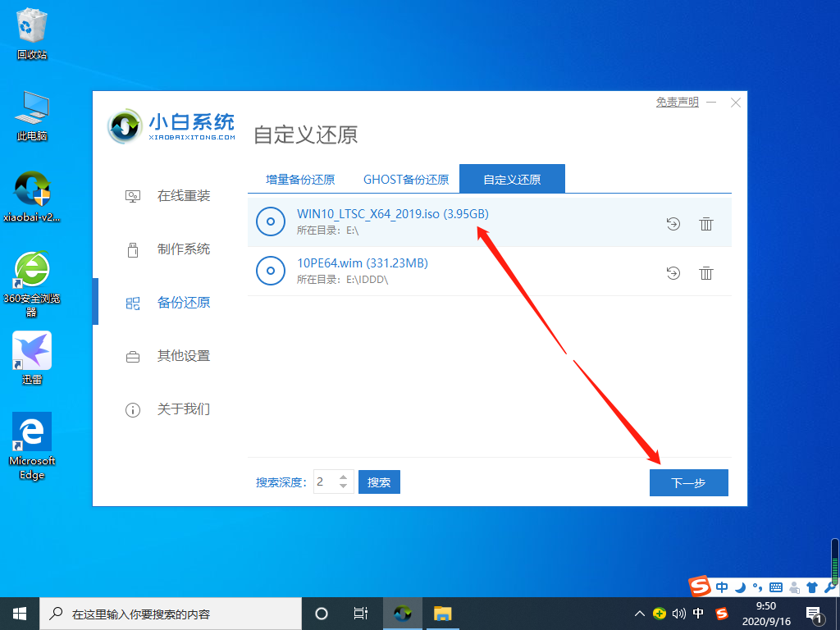Click 下一步 button
The image size is (840, 630).
(689, 482)
